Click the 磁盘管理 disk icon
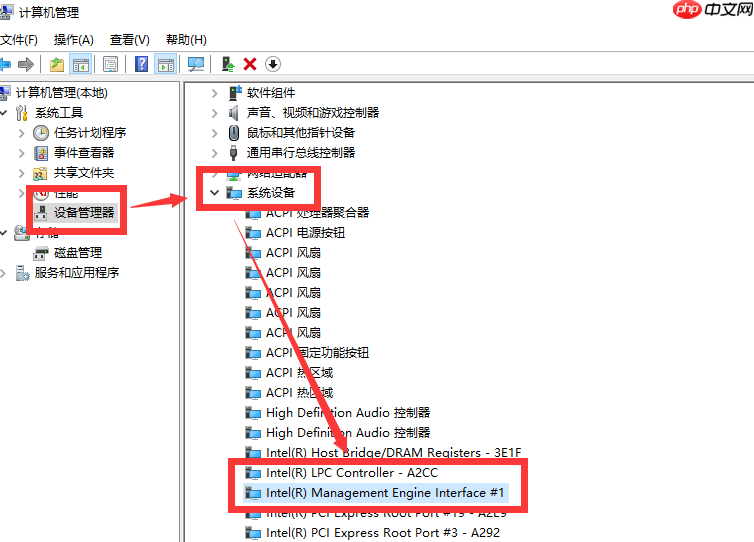This screenshot has width=754, height=542. pyautogui.click(x=41, y=253)
